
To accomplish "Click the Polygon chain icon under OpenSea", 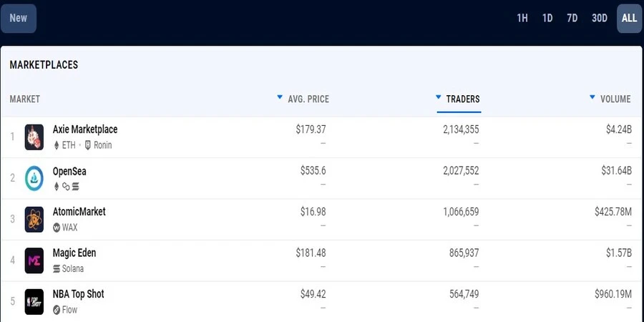I will (66, 187).
